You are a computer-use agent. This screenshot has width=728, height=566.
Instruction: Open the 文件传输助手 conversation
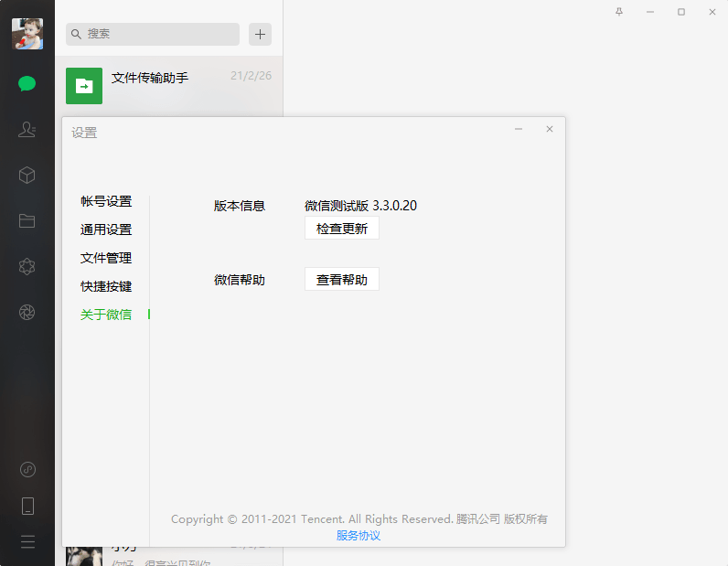pos(169,86)
